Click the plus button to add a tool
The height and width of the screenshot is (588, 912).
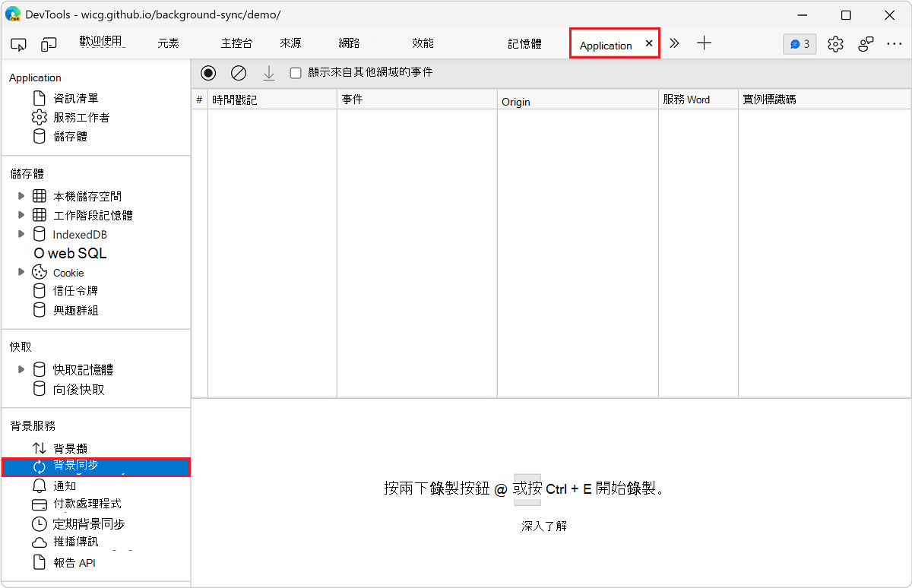pyautogui.click(x=704, y=43)
